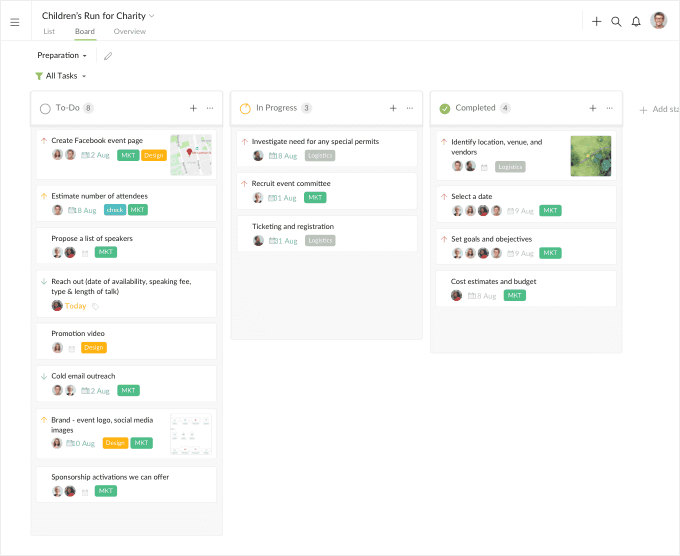This screenshot has width=680, height=556.
Task: Click calendar icon on Promotion video task
Action: pos(72,348)
